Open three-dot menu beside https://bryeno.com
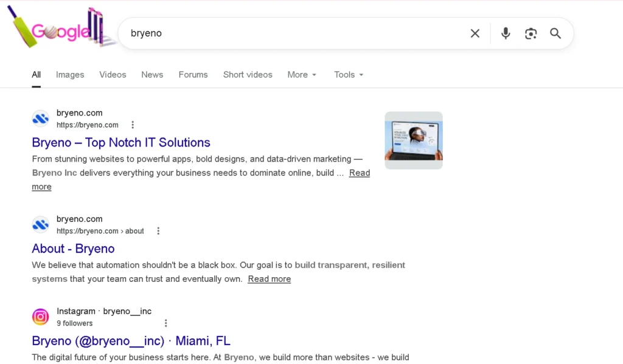The width and height of the screenshot is (623, 364). pyautogui.click(x=133, y=125)
